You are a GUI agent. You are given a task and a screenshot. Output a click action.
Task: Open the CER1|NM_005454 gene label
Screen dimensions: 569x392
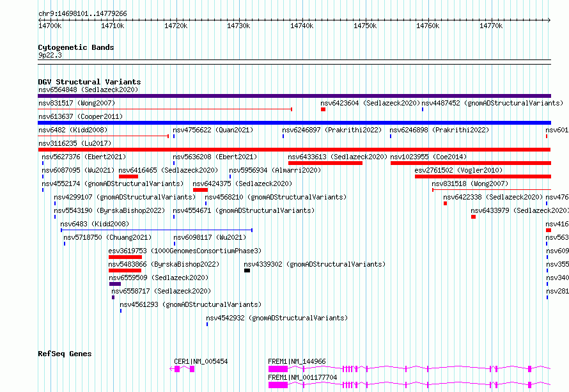pyautogui.click(x=201, y=361)
